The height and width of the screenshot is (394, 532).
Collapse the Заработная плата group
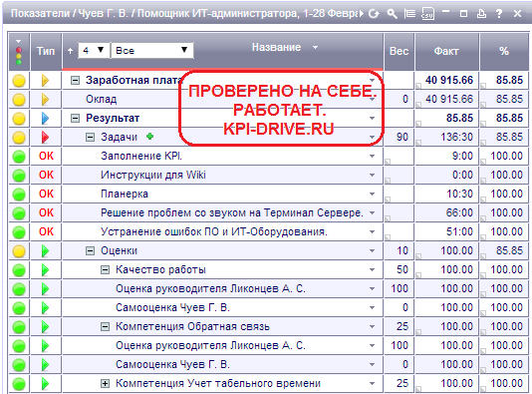coord(75,81)
